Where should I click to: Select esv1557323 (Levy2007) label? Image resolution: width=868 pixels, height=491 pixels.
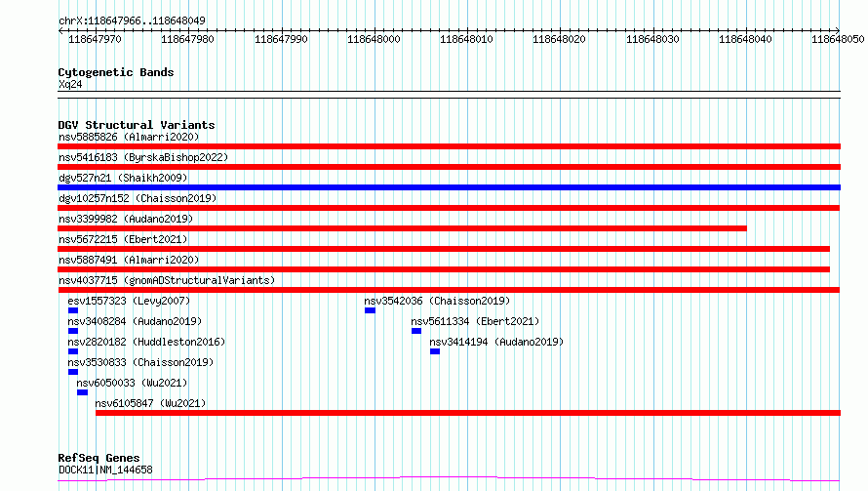[129, 301]
